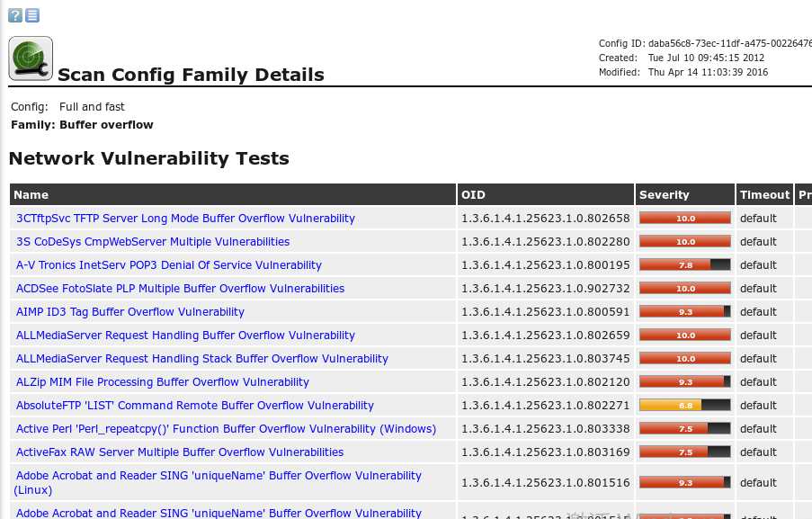This screenshot has height=519, width=812.
Task: Open Active Perl 'Perl_repeatcpy()' vulnerability link
Action: click(226, 429)
